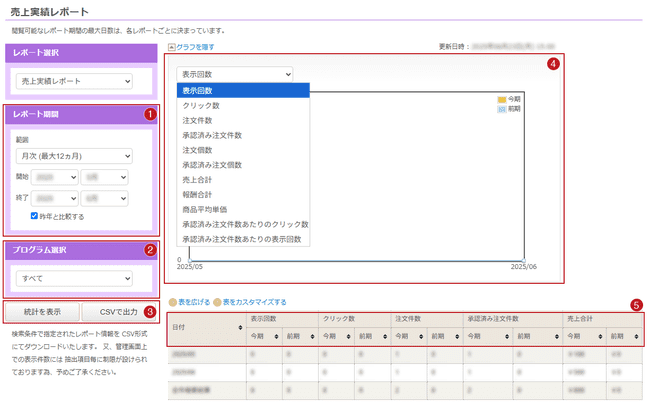Viewport: 650px width, 407px height.
Task: Click the round icon beside 表を広げる
Action: coord(173,303)
